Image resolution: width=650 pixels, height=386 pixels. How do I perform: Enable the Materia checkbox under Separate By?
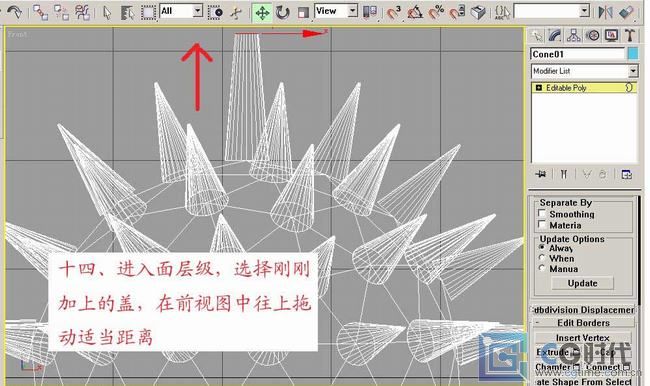point(542,224)
